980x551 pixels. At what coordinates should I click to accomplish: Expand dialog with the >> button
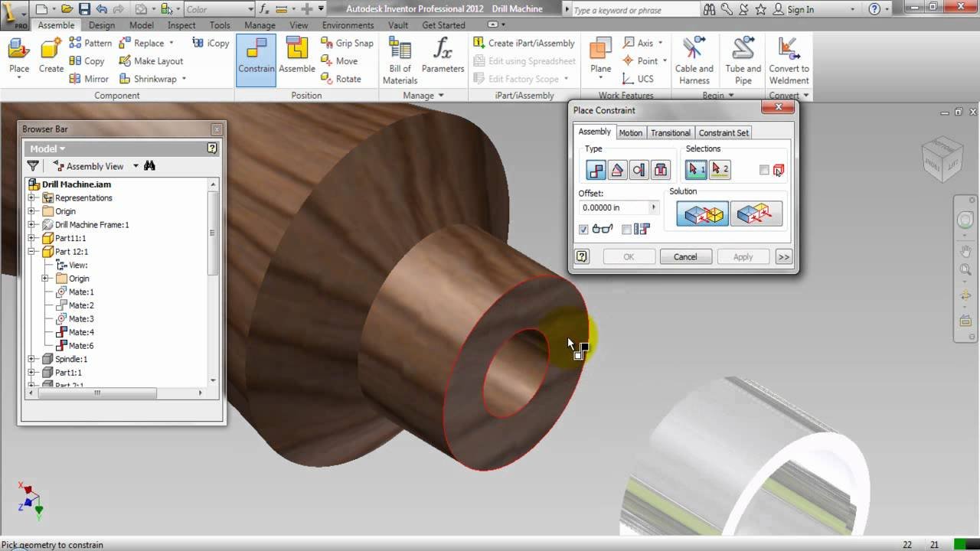pos(783,257)
